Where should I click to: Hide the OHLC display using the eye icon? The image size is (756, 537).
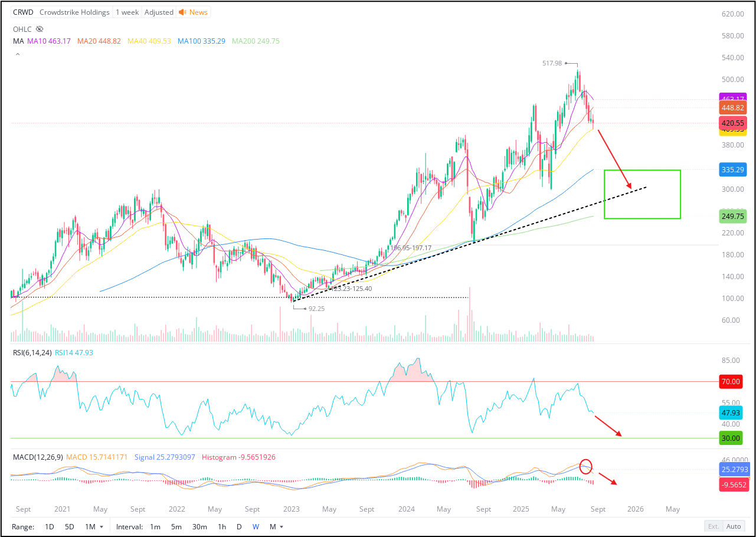pos(39,29)
